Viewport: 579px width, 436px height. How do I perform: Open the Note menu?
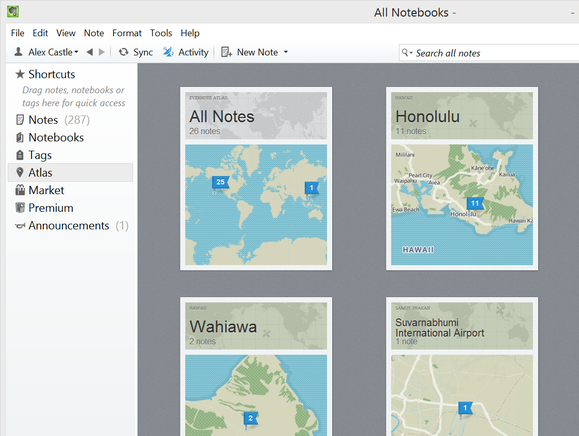[x=94, y=33]
